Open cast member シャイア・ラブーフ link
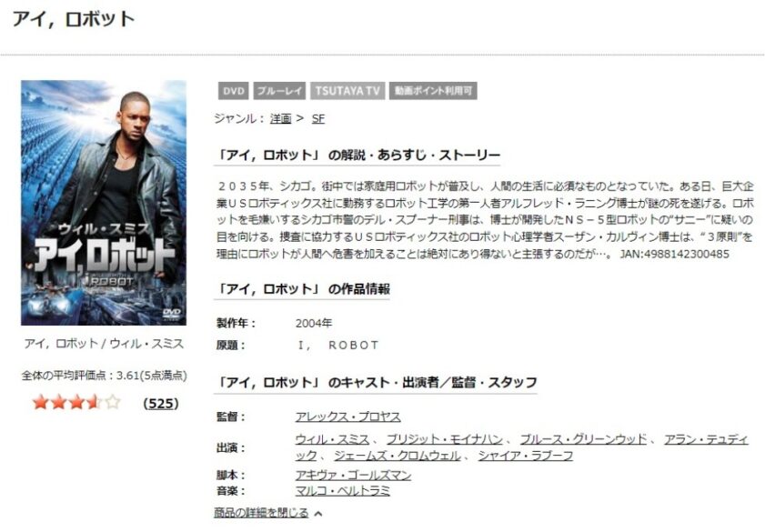765x532 pixels. point(526,456)
